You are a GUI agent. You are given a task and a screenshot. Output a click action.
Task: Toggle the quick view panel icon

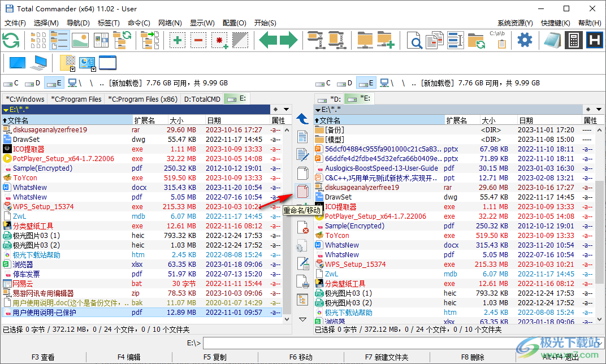101,40
